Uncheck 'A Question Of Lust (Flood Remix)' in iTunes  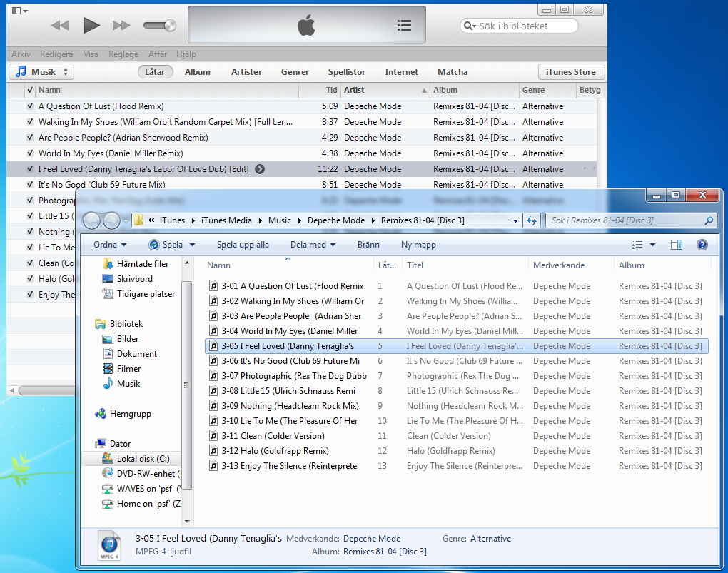[x=30, y=106]
